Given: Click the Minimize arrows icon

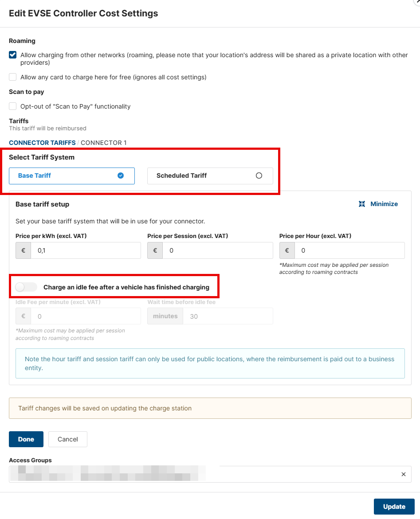Looking at the screenshot, I should (362, 204).
